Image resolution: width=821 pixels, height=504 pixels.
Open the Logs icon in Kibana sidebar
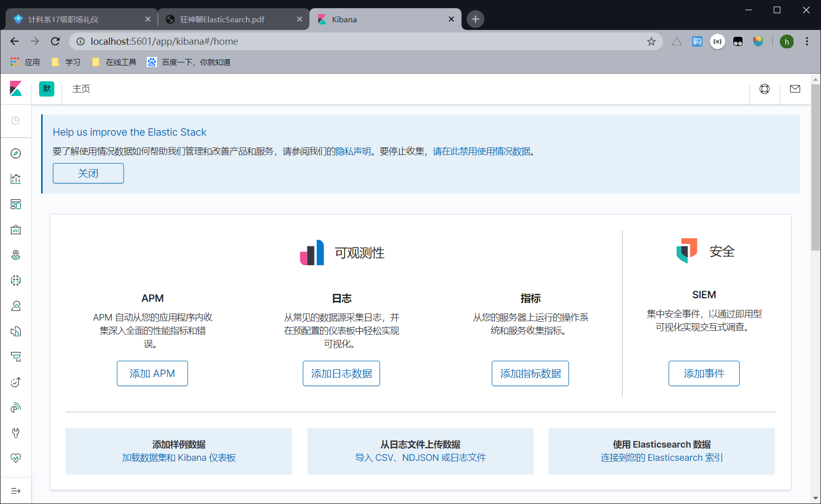pyautogui.click(x=16, y=331)
